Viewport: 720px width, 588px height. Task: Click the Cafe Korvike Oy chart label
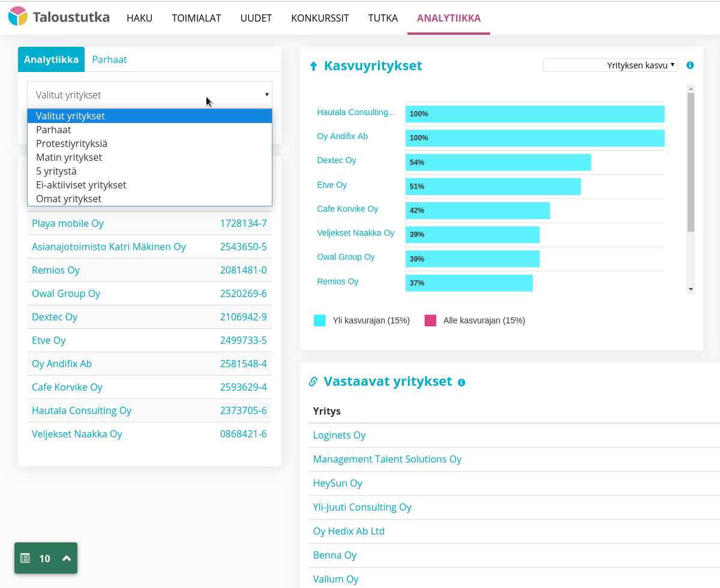click(x=347, y=209)
